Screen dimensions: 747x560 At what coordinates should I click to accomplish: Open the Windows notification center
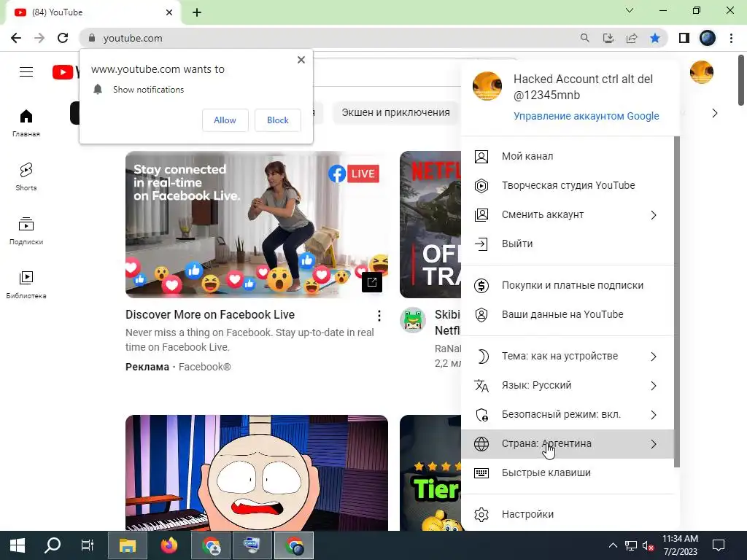click(719, 545)
